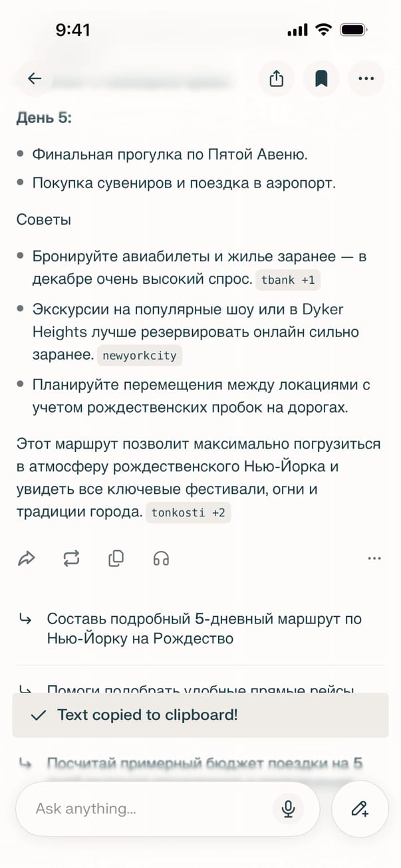Open the newyorkcity source citation
Screen dimensions: 401x868
click(x=140, y=356)
